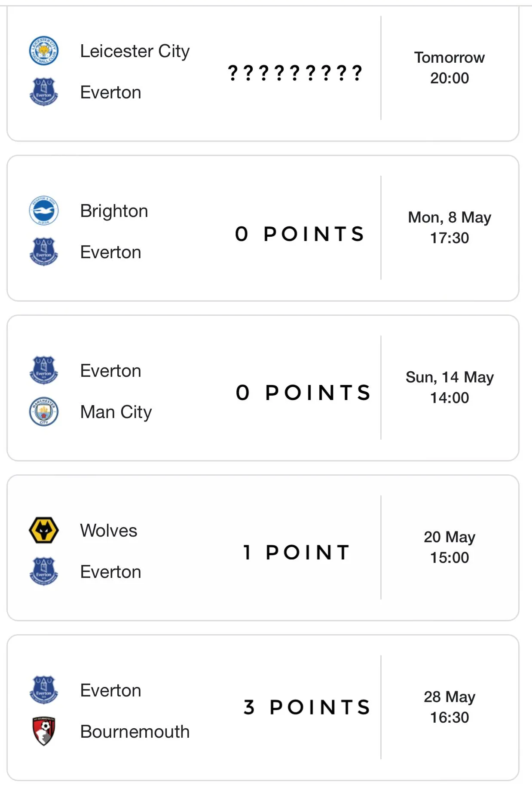The width and height of the screenshot is (532, 785).
Task: Open Leicester City team name link
Action: (135, 51)
